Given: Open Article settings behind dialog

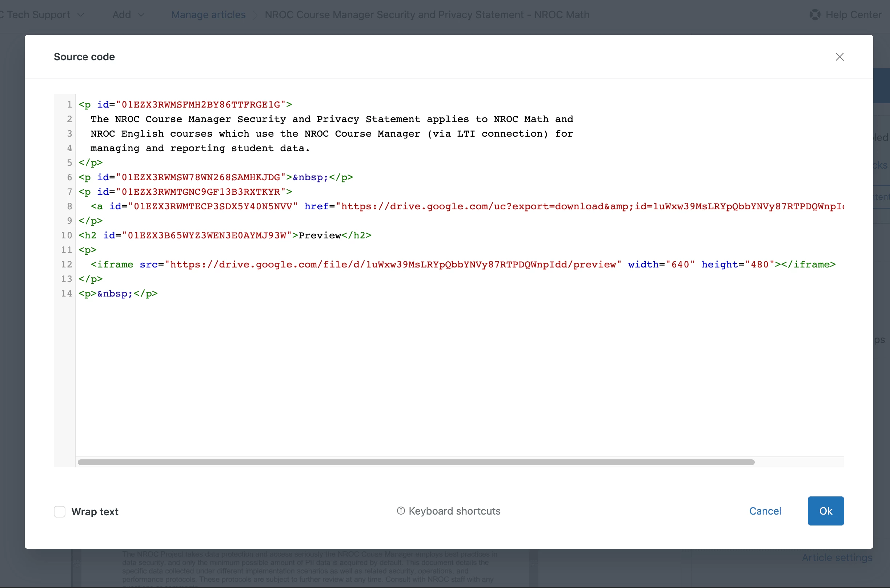Looking at the screenshot, I should (837, 557).
